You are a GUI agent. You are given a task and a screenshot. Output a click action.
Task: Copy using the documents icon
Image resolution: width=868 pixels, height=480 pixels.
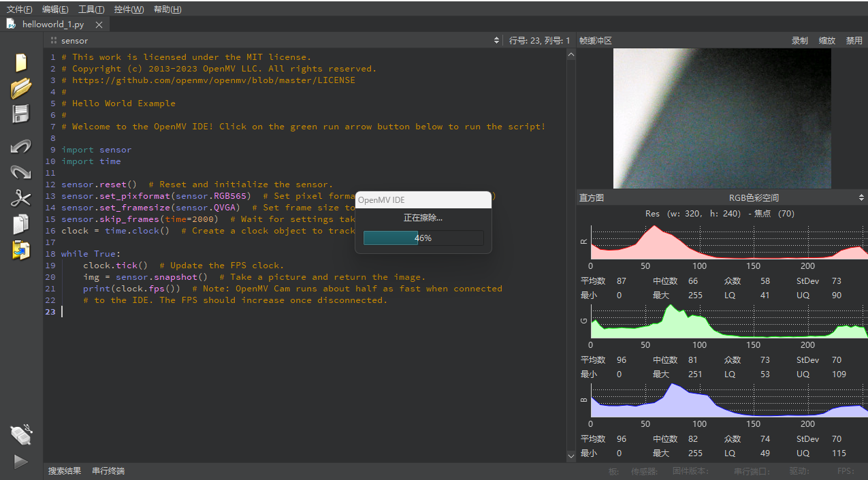[x=21, y=224]
